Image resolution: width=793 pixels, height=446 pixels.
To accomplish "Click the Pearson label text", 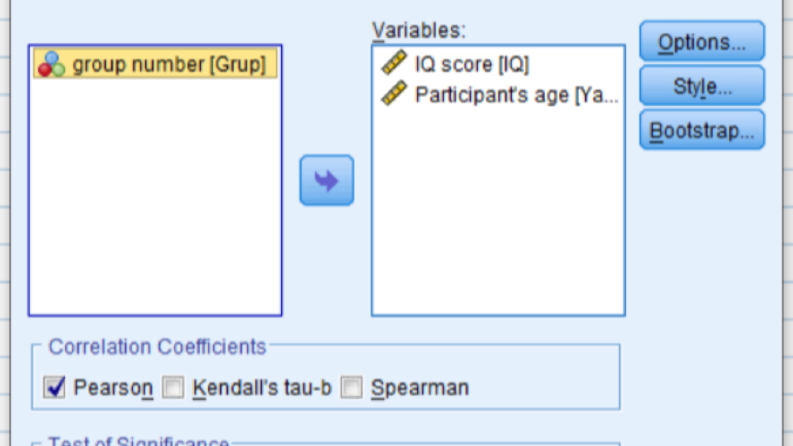I will tap(113, 388).
